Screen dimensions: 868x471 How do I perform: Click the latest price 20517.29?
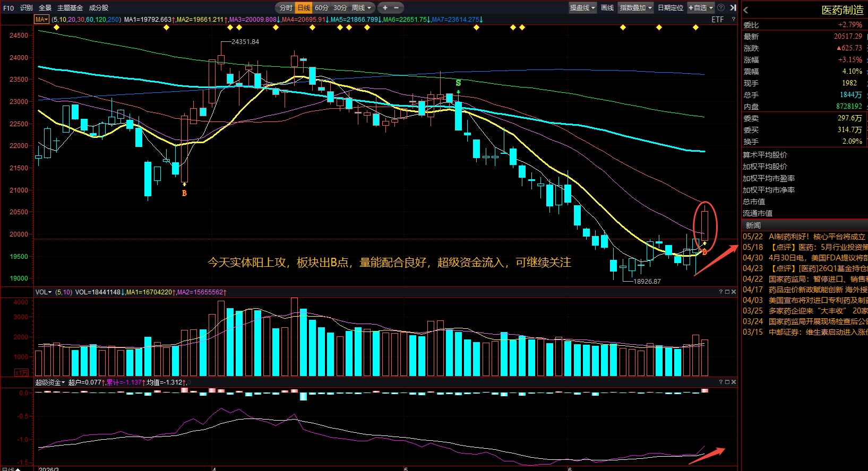[848, 37]
